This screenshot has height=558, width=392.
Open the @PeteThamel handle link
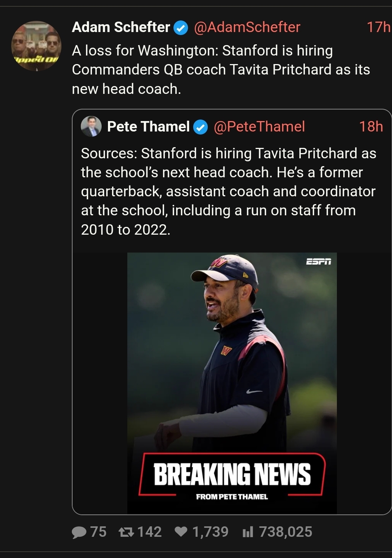coord(259,127)
